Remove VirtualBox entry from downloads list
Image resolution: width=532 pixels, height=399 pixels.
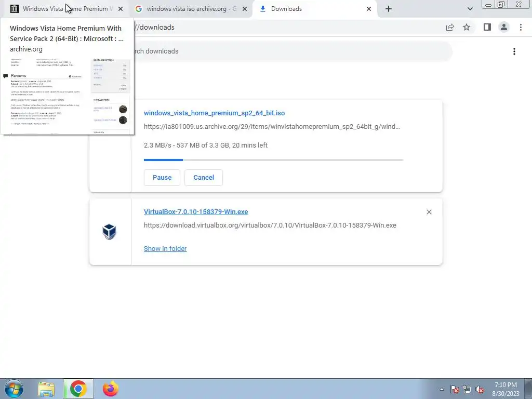coord(429,212)
